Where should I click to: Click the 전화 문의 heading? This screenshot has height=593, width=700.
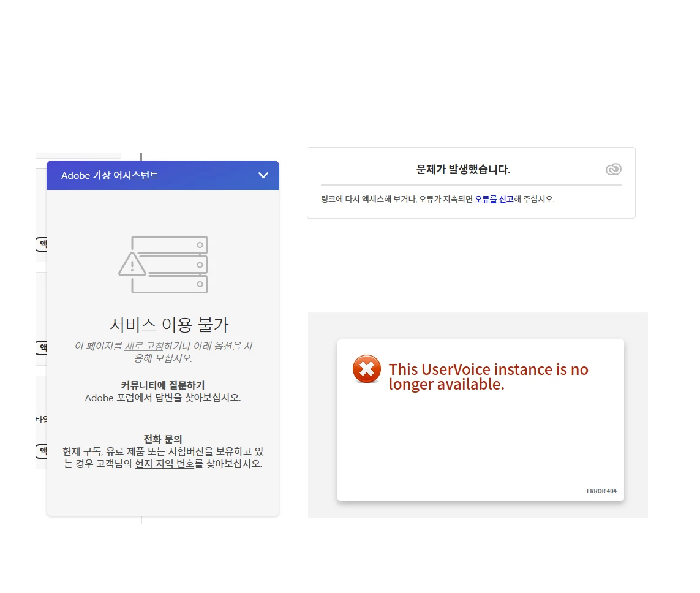coord(163,439)
